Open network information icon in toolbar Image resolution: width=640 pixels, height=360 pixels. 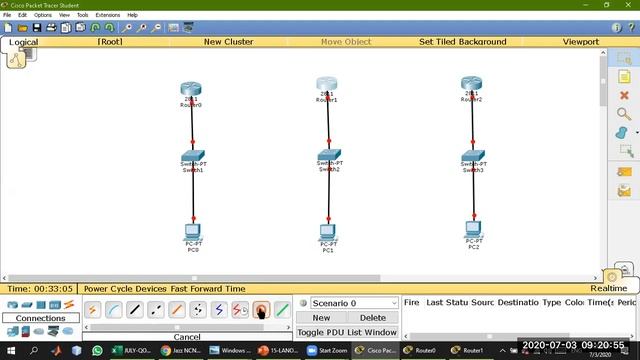[617, 27]
